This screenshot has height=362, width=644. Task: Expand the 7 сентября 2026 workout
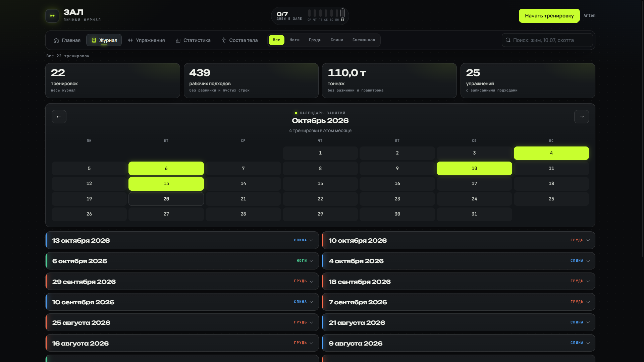point(459,302)
